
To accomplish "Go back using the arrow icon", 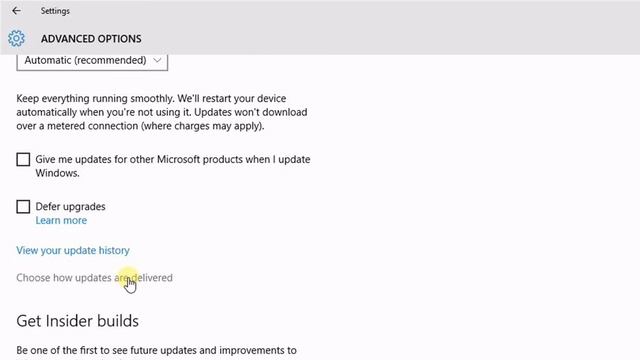I will coord(16,11).
